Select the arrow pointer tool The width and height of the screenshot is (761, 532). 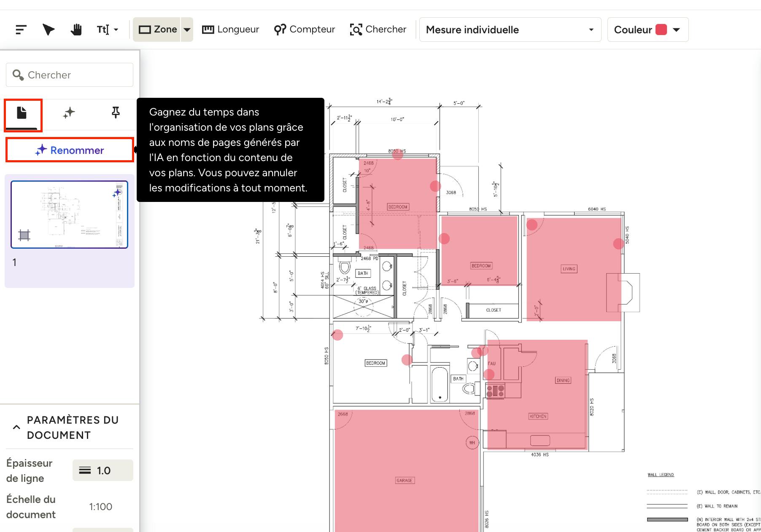pyautogui.click(x=49, y=30)
